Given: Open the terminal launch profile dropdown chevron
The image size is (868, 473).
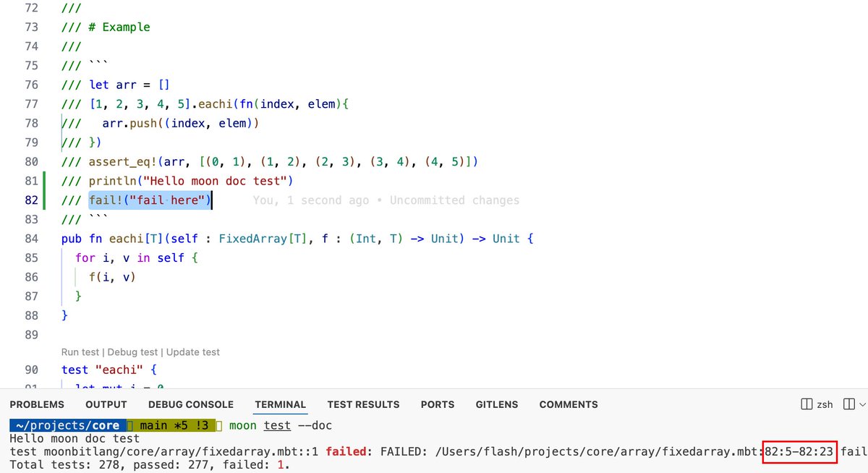Looking at the screenshot, I should 863,405.
